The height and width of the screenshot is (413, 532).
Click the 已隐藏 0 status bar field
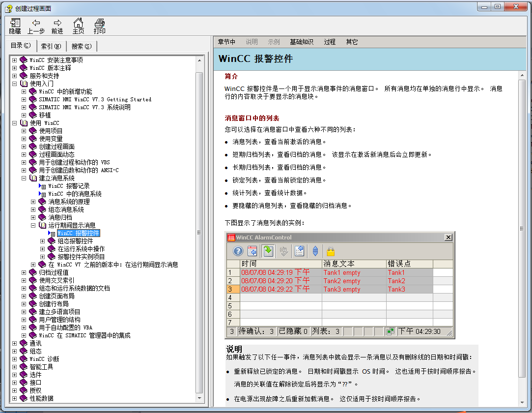[293, 331]
